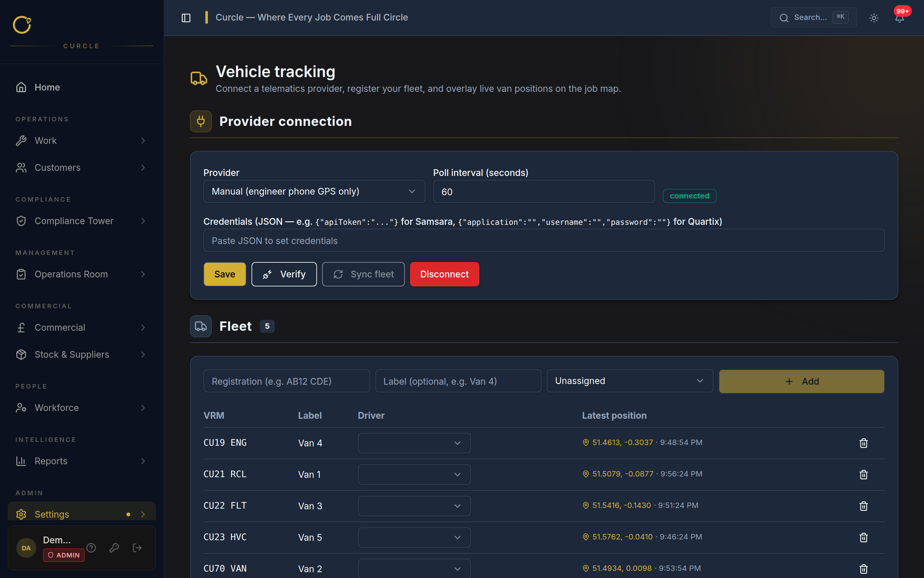This screenshot has height=578, width=924.
Task: Open driver dropdown for CU19 ENG
Action: (x=414, y=443)
